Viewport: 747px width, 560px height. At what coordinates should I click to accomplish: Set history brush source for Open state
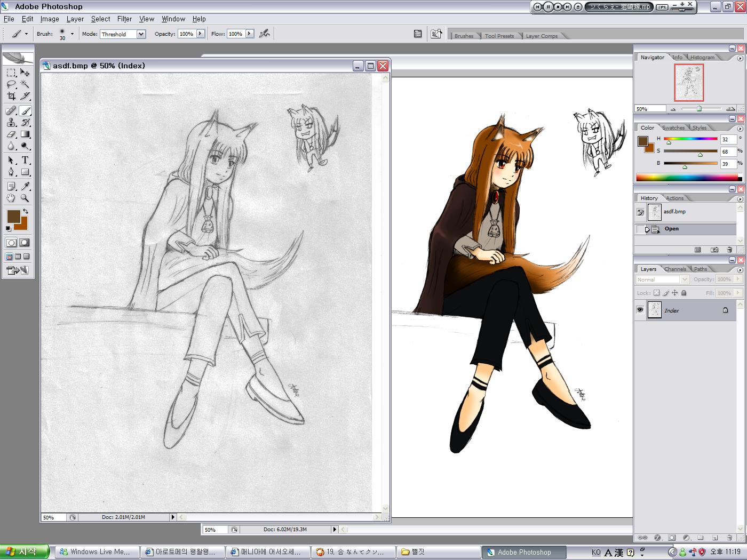coord(640,229)
